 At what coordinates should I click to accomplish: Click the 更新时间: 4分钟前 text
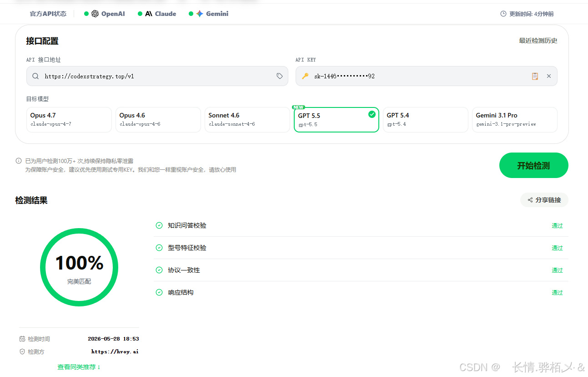(x=532, y=14)
